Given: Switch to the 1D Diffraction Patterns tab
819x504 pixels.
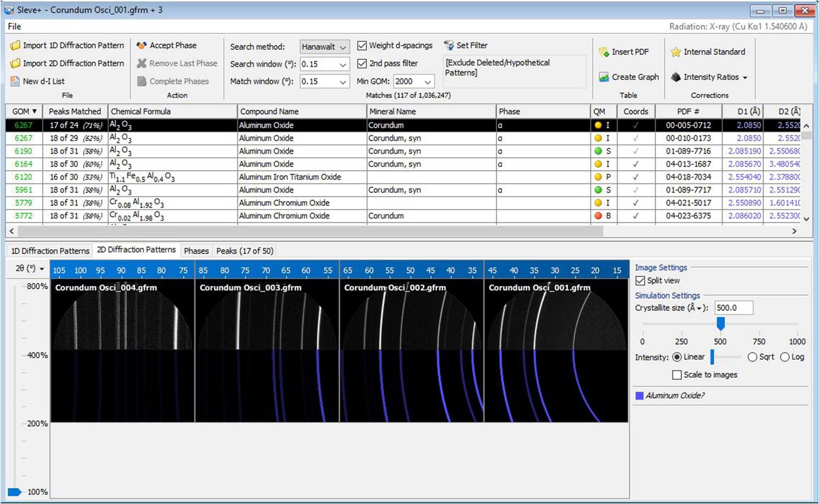Looking at the screenshot, I should (50, 251).
